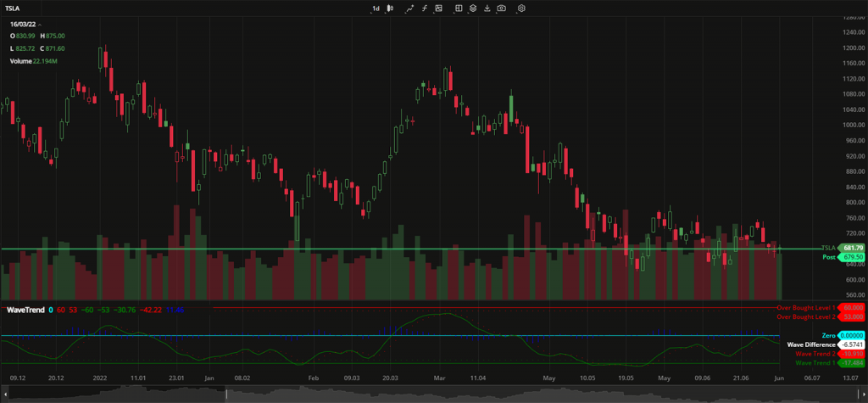This screenshot has height=403, width=868.
Task: Click the WaveTrend -42.22 value
Action: click(x=151, y=310)
